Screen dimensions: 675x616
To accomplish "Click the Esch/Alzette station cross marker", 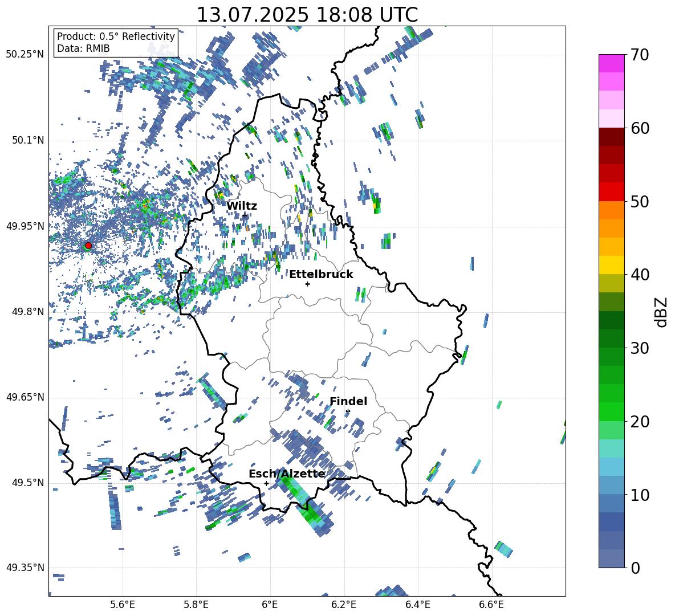I will coord(266,483).
